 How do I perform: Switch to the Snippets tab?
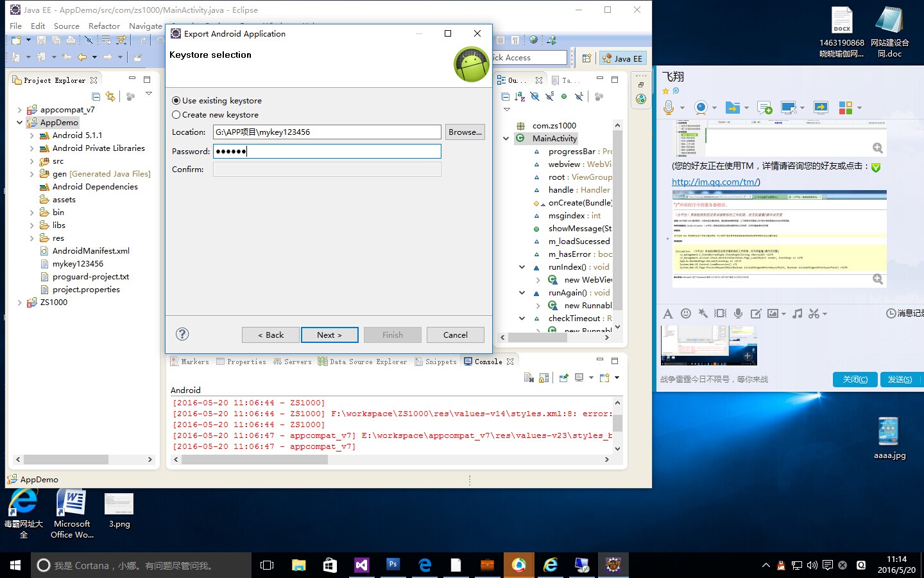[436, 362]
